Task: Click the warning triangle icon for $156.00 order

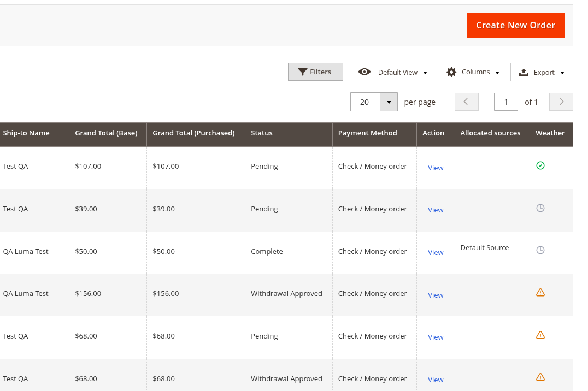Action: 540,292
